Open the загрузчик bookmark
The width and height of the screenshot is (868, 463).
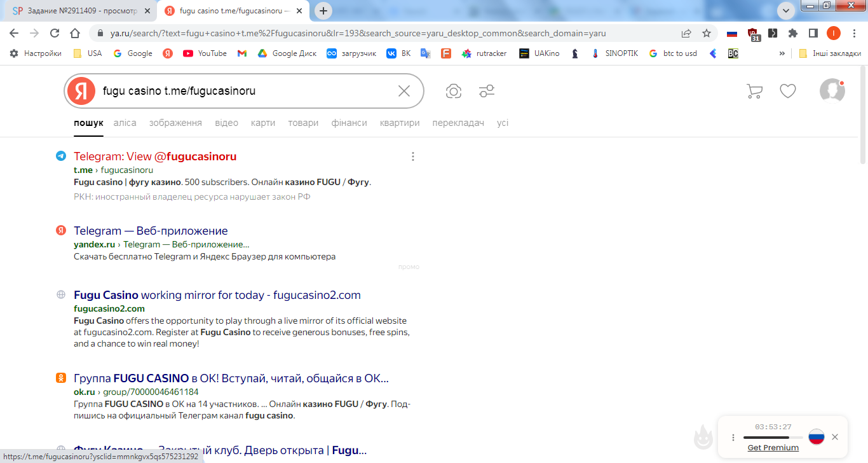pos(351,53)
